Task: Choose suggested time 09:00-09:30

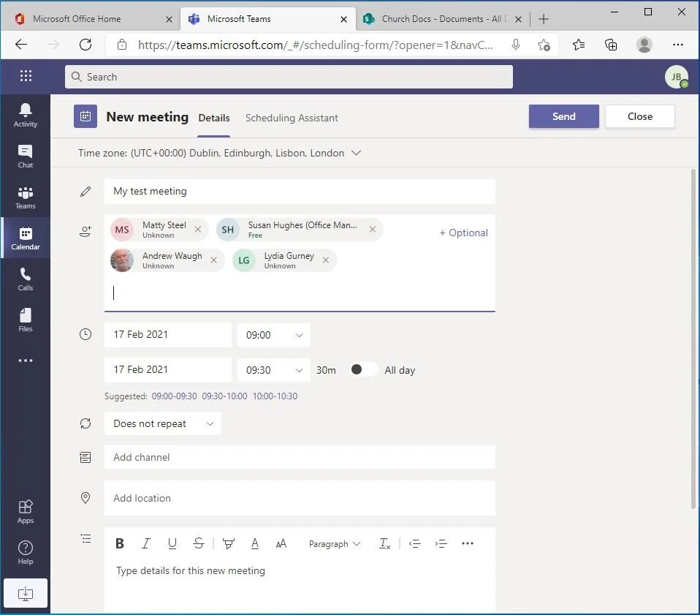Action: point(174,396)
